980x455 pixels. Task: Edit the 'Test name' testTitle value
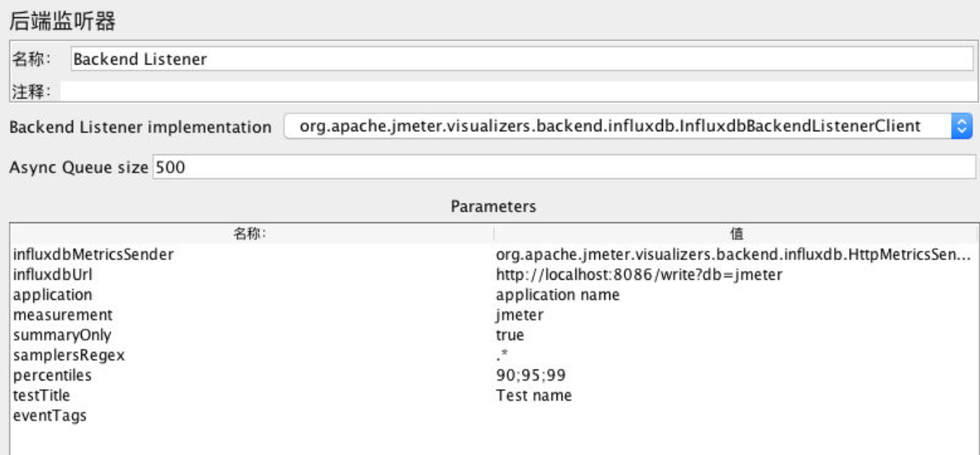533,396
